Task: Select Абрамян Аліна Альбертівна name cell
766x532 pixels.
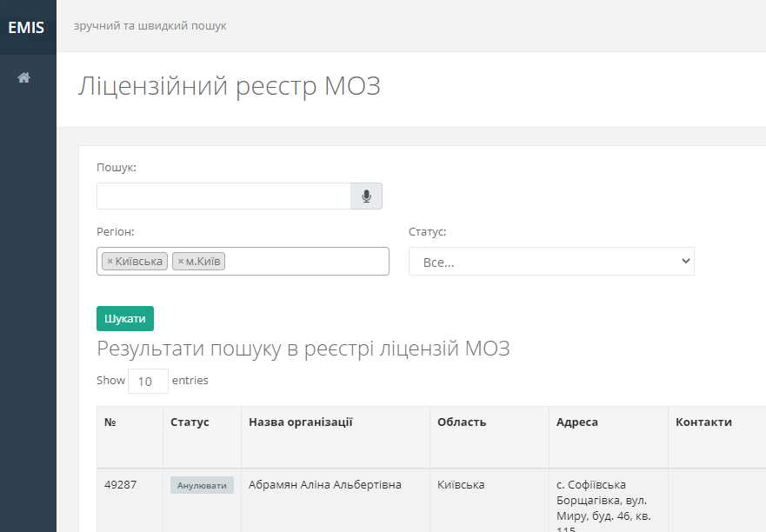Action: pos(336,500)
